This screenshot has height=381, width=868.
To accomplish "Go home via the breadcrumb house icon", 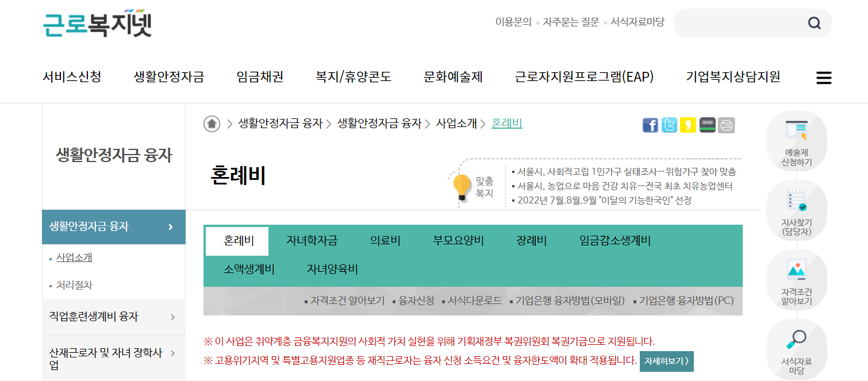I will (212, 123).
